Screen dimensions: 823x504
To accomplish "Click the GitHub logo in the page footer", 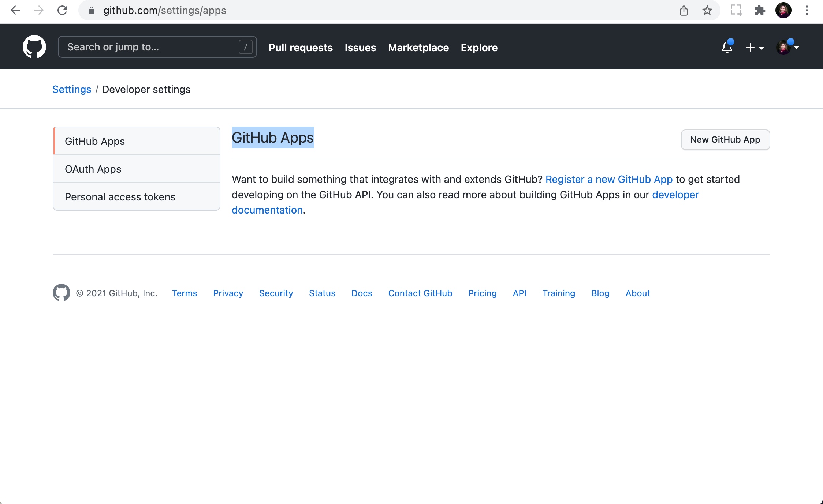I will click(x=61, y=293).
